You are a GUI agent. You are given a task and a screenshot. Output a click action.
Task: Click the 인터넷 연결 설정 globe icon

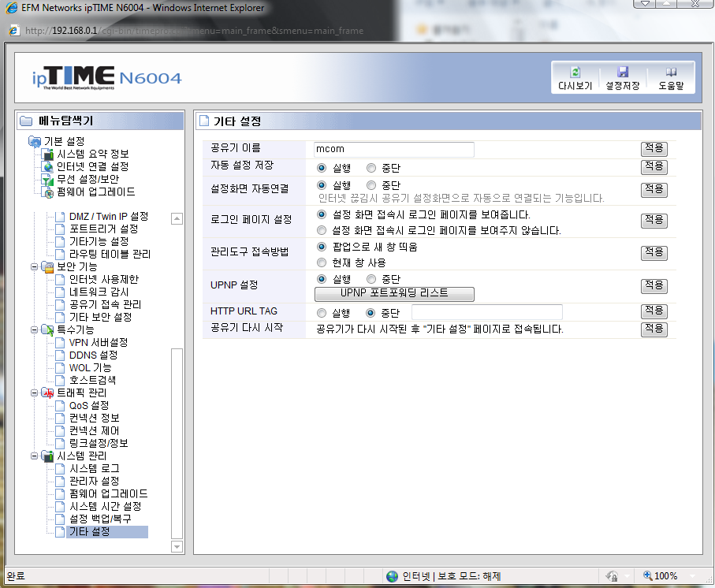[47, 167]
